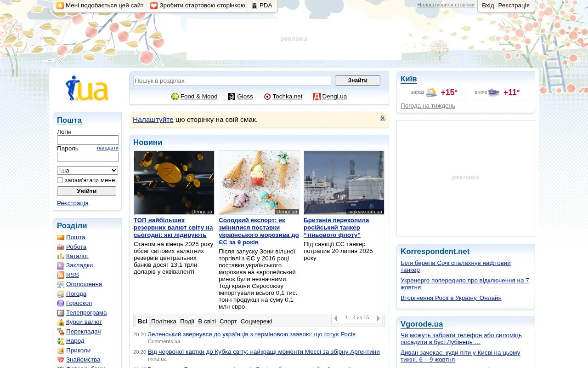
Task: Go to next news slide arrow
Action: click(x=379, y=318)
